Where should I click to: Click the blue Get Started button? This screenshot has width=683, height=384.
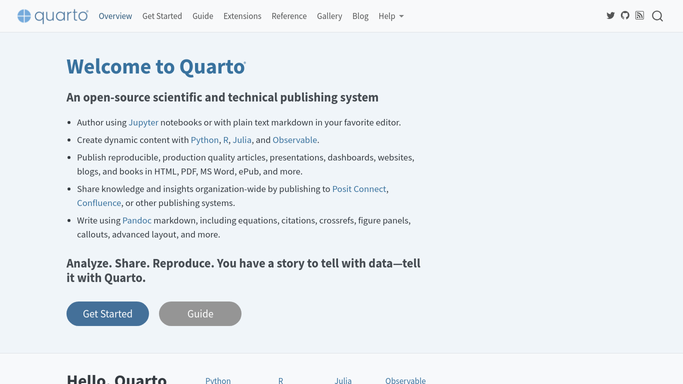[108, 314]
